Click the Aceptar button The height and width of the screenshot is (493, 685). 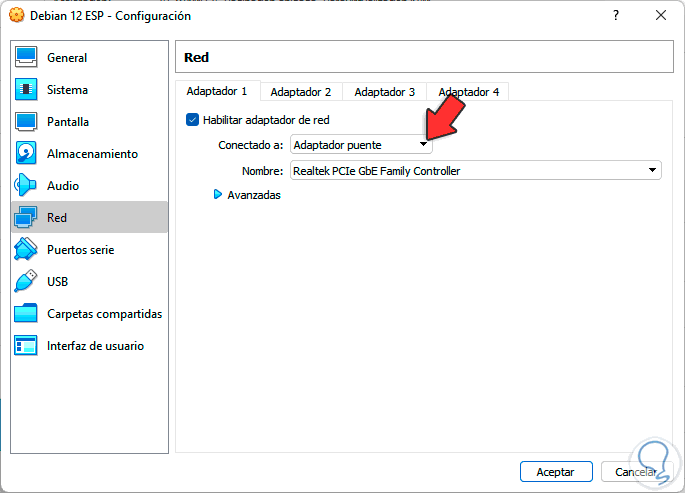click(x=556, y=471)
